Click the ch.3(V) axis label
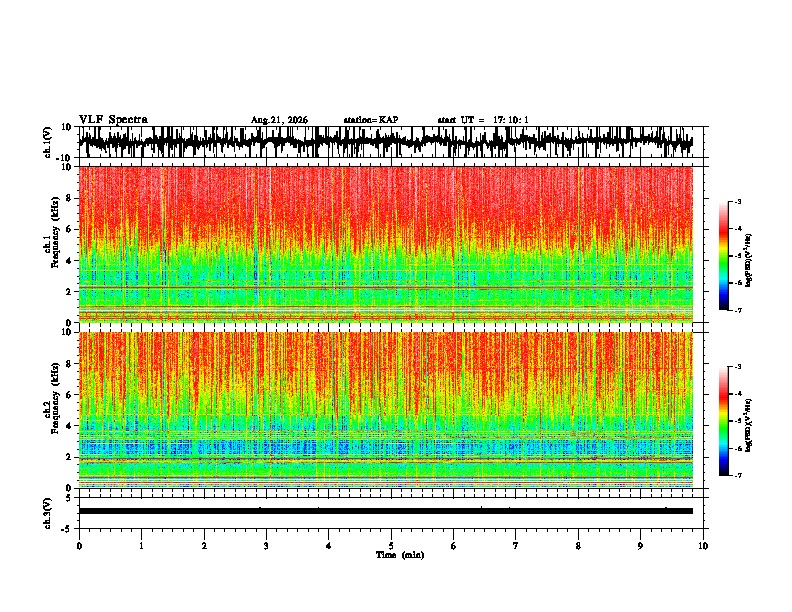 tap(48, 513)
